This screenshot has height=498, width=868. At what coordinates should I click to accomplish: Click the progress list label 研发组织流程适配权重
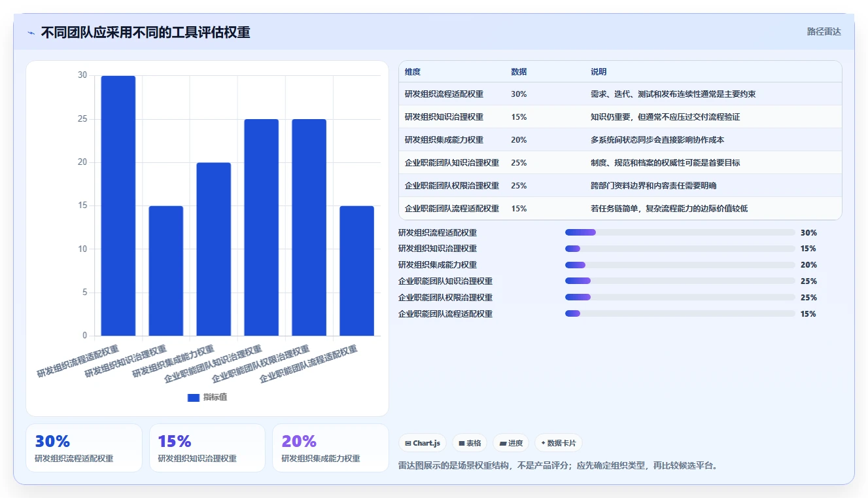(438, 232)
